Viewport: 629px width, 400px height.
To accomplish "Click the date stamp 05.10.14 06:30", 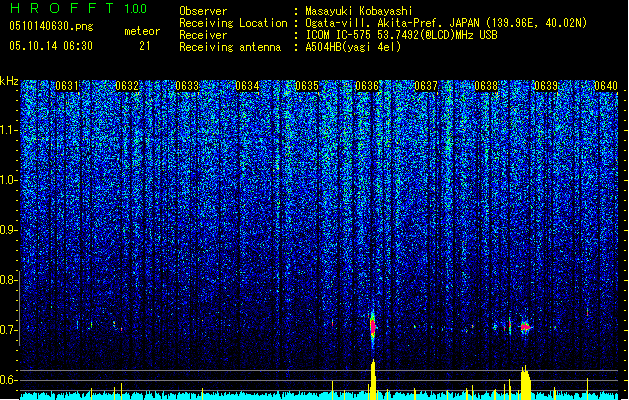I will [x=51, y=46].
